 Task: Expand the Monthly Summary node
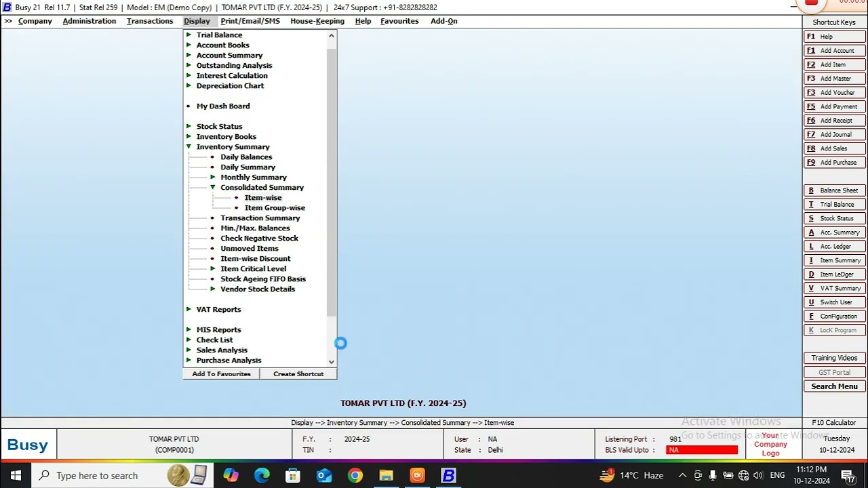pos(212,177)
